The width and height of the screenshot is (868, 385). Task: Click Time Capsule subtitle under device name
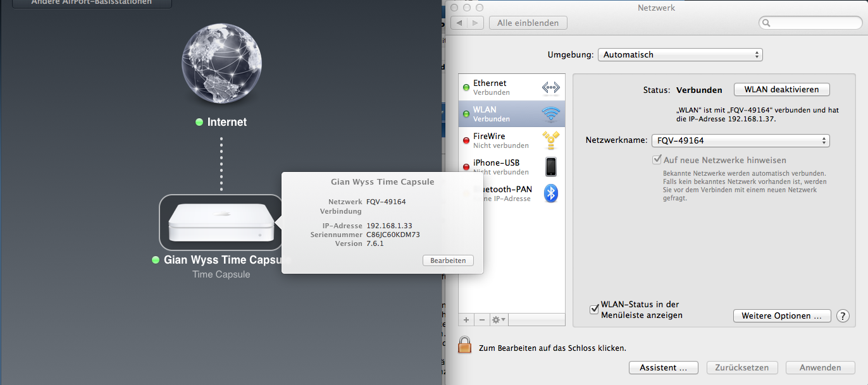[221, 274]
